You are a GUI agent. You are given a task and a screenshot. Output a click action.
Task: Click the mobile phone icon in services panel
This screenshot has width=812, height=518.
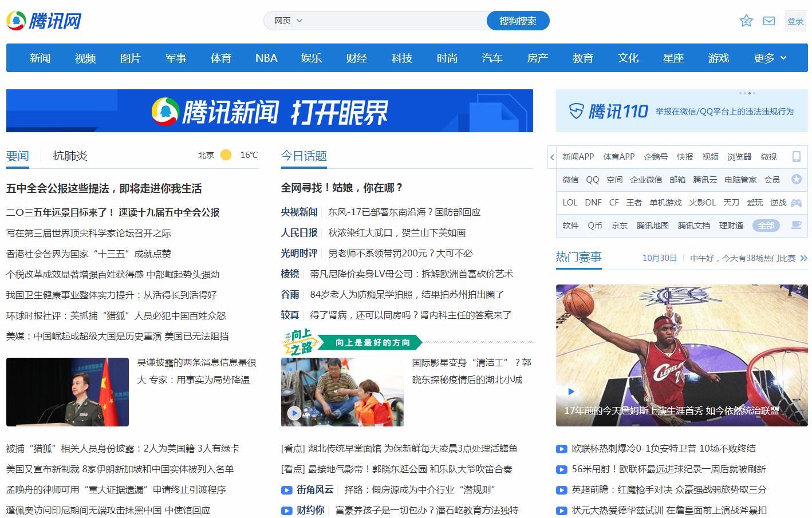coord(796,157)
